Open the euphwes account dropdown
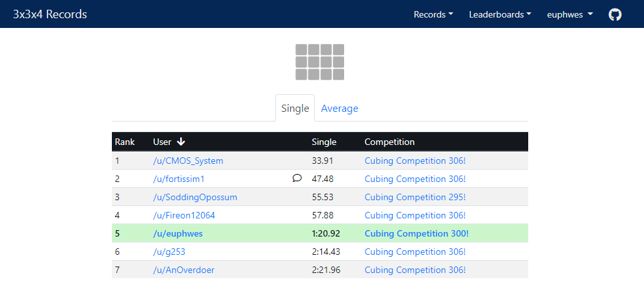This screenshot has height=299, width=644. pyautogui.click(x=570, y=14)
